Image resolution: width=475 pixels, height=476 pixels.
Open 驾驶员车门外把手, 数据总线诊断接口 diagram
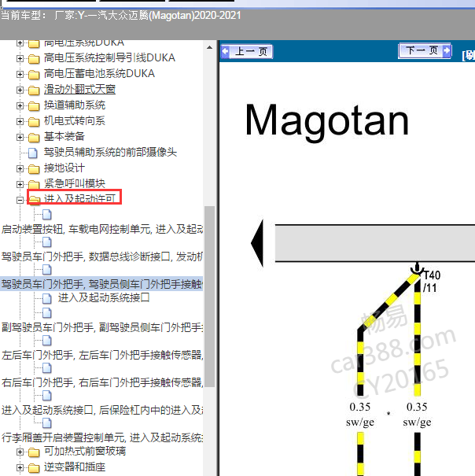pos(102,256)
